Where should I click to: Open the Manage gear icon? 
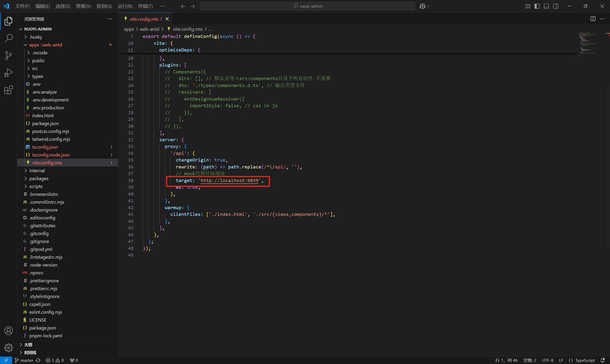[x=9, y=348]
